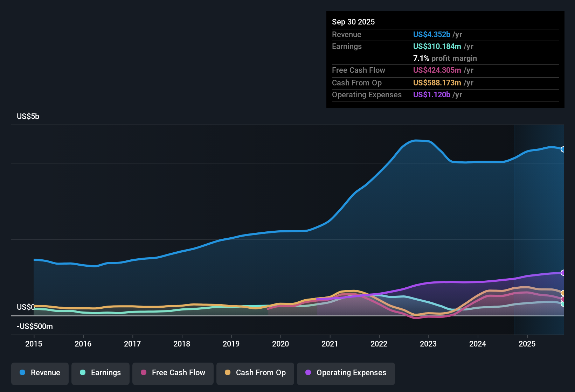The height and width of the screenshot is (392, 575).
Task: Click the 2018 x-axis label
Action: click(182, 344)
